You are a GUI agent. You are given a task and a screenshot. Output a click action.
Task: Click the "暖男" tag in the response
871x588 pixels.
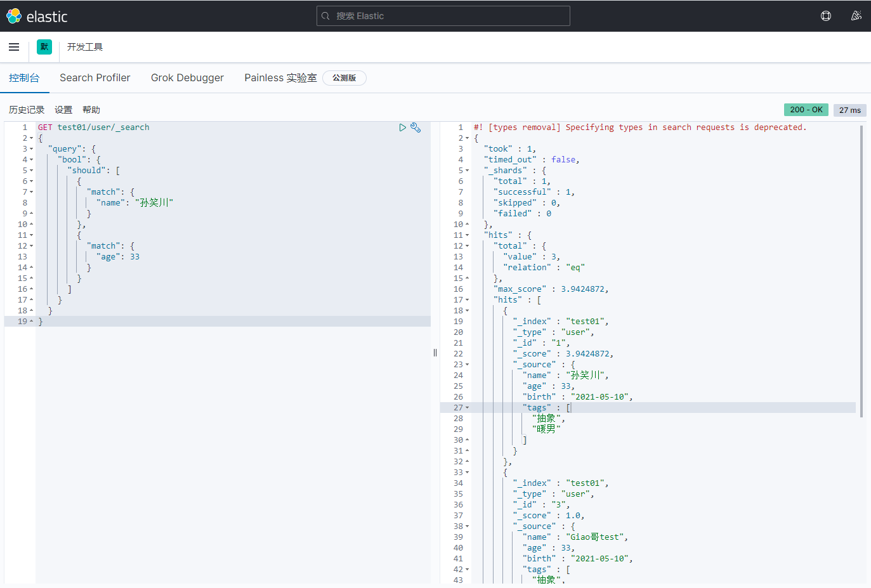click(547, 429)
